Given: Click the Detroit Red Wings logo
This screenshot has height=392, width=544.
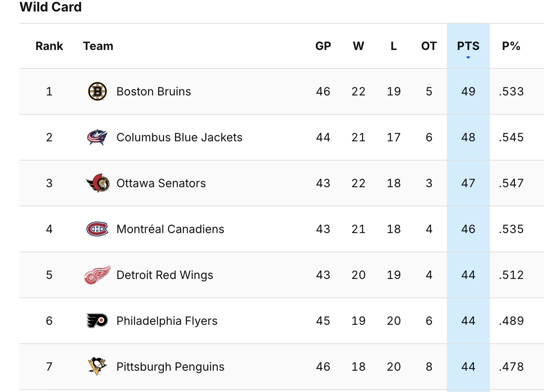Looking at the screenshot, I should 97,275.
